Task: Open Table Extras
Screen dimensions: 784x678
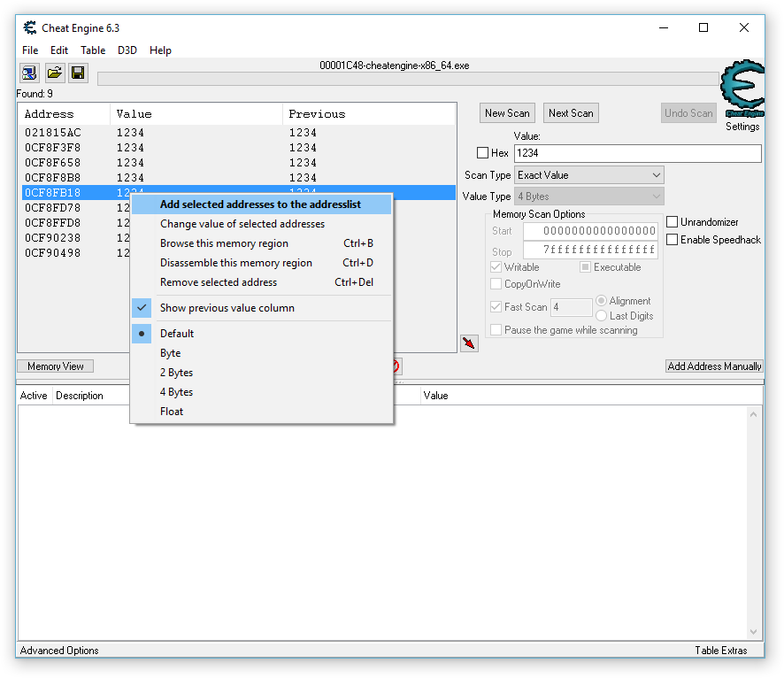Action: [x=720, y=650]
